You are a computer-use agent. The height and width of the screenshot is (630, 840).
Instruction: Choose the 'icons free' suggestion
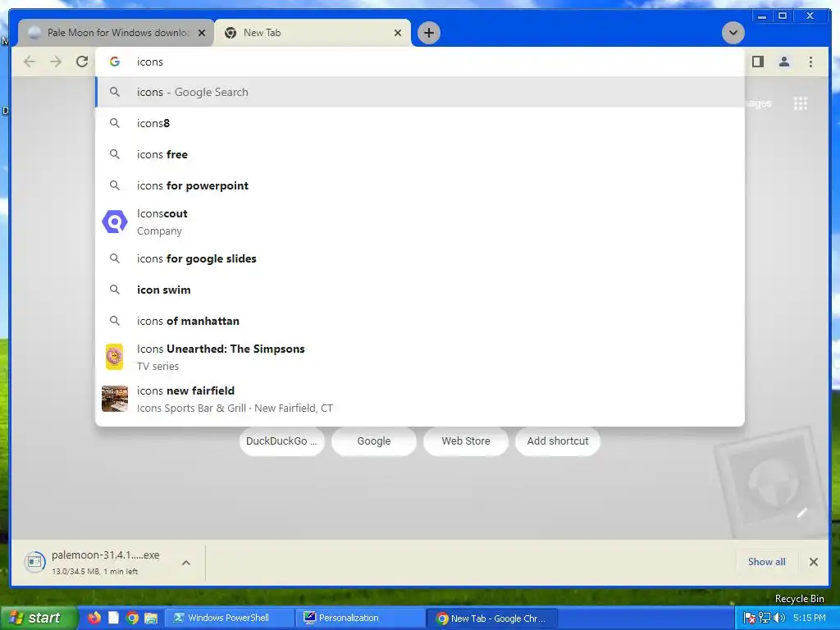point(420,154)
